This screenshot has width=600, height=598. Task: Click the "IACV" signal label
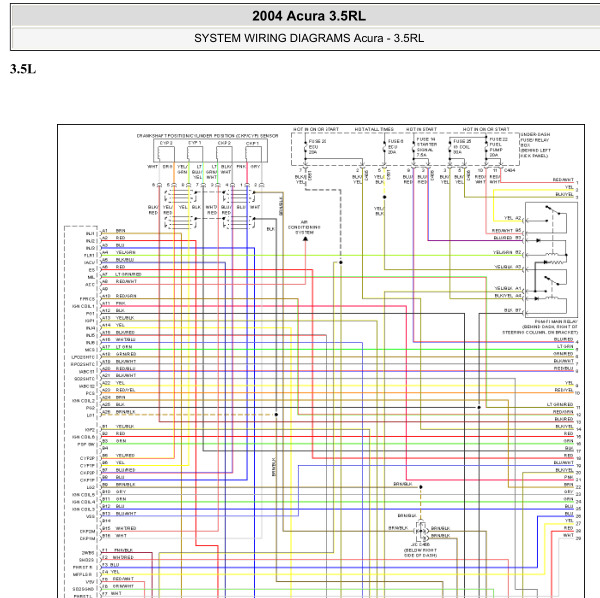89,263
